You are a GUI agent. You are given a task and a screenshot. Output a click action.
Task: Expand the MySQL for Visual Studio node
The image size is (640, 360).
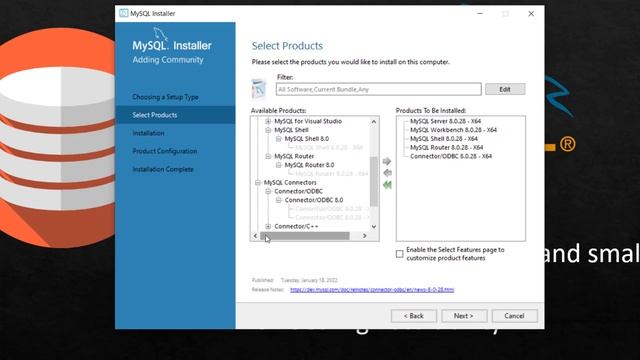coord(268,121)
